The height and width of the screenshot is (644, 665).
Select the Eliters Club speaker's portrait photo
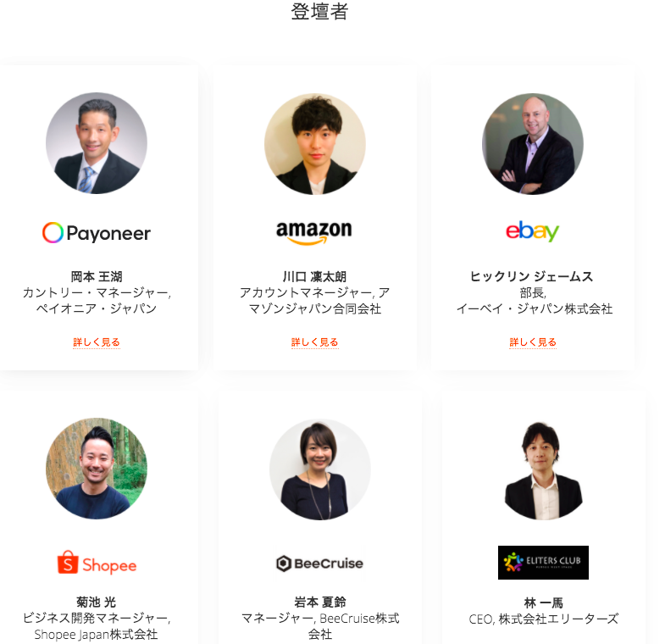[x=543, y=470]
